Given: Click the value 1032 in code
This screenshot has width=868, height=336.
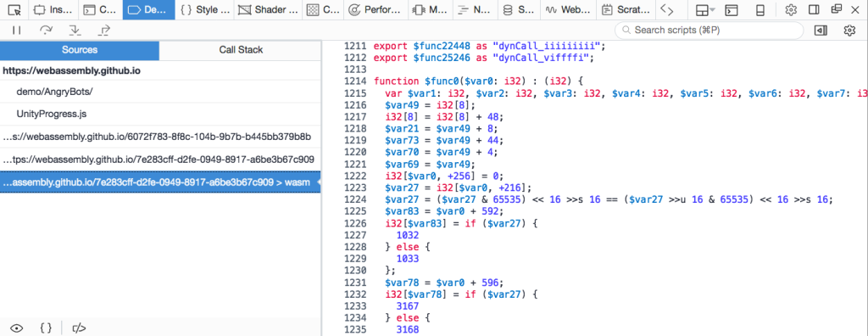Looking at the screenshot, I should (x=408, y=236).
